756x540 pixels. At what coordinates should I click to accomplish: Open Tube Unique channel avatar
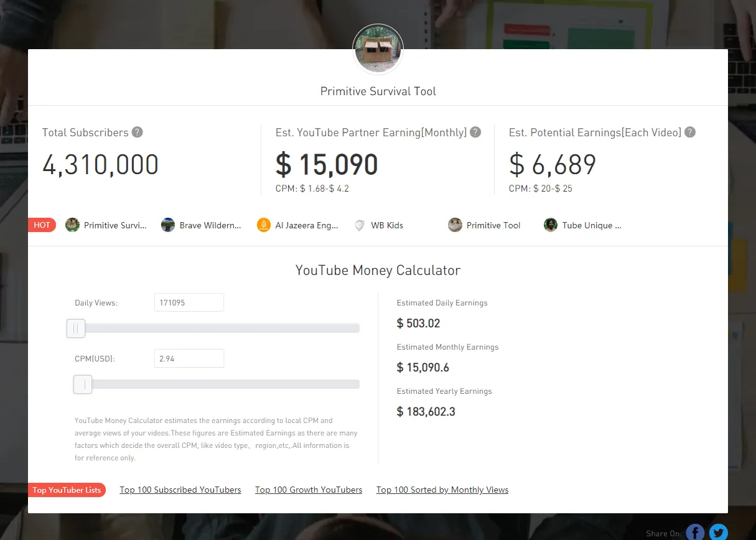pyautogui.click(x=551, y=225)
